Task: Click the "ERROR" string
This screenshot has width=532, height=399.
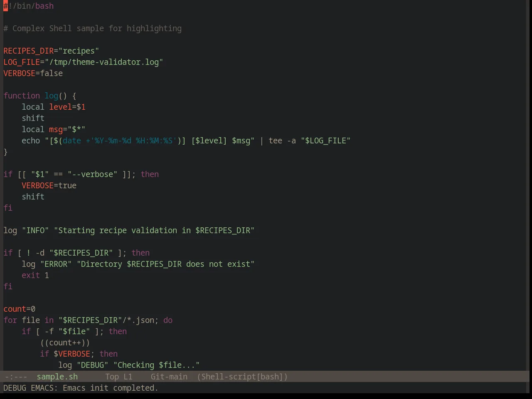Action: coord(56,264)
